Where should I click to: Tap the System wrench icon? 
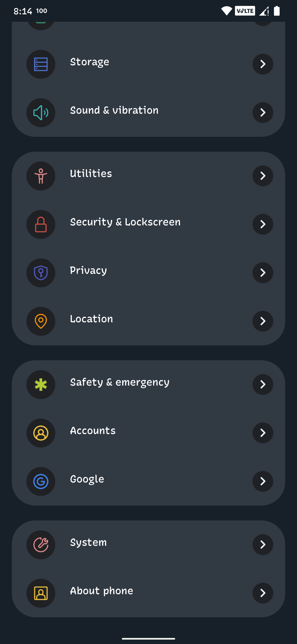click(41, 545)
